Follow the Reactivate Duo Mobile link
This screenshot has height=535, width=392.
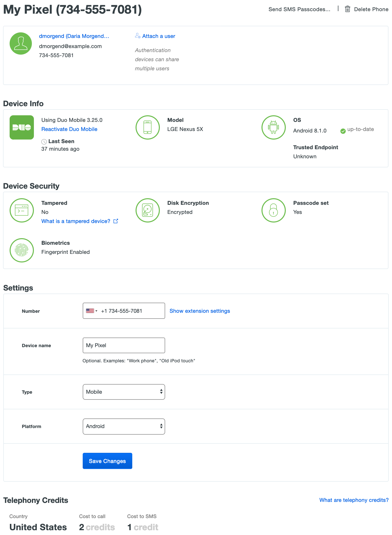point(69,129)
